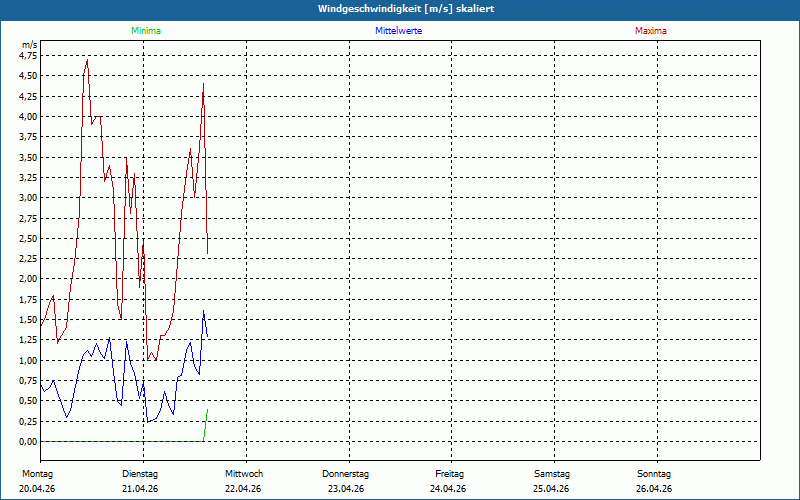Image resolution: width=800 pixels, height=500 pixels.
Task: Select the Samstag 25.04.26 axis label
Action: 552,481
